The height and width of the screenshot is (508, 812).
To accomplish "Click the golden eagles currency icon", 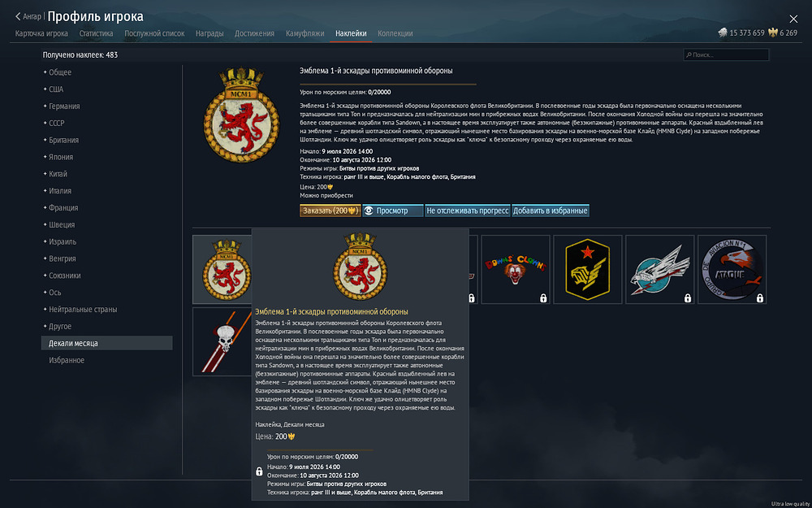I will 773,33.
